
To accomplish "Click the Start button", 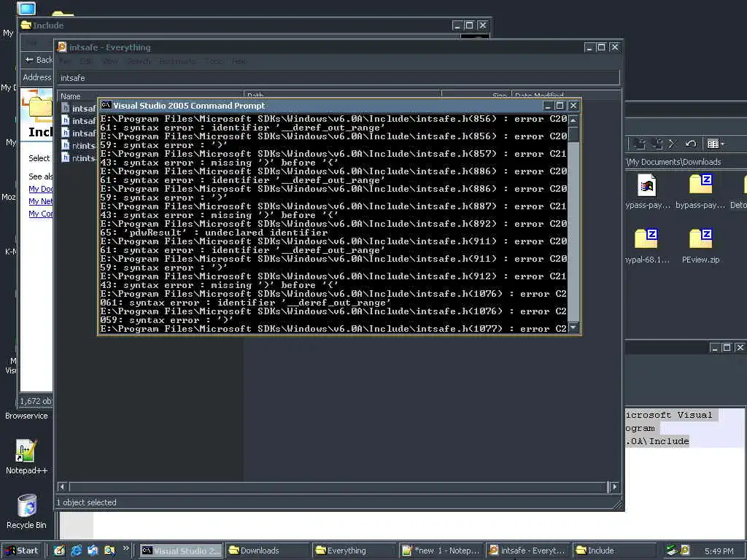I will coord(22,551).
